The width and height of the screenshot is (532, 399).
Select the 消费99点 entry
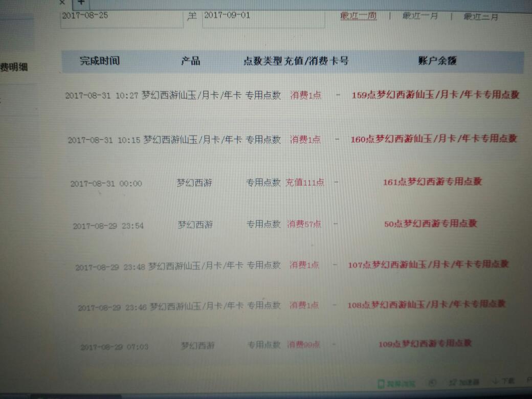click(303, 345)
